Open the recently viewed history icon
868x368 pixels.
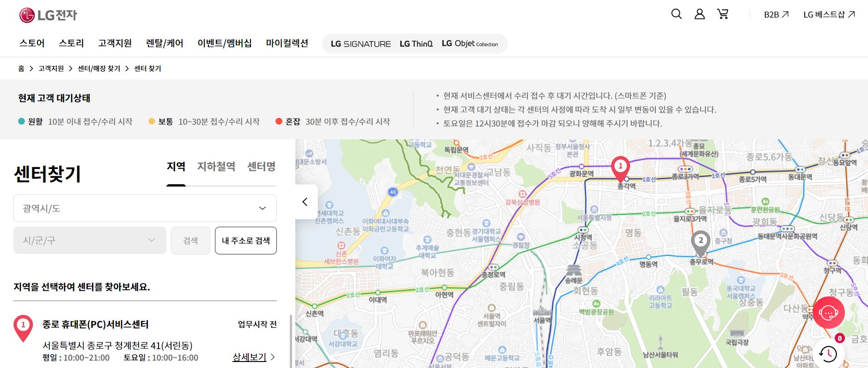click(x=828, y=353)
